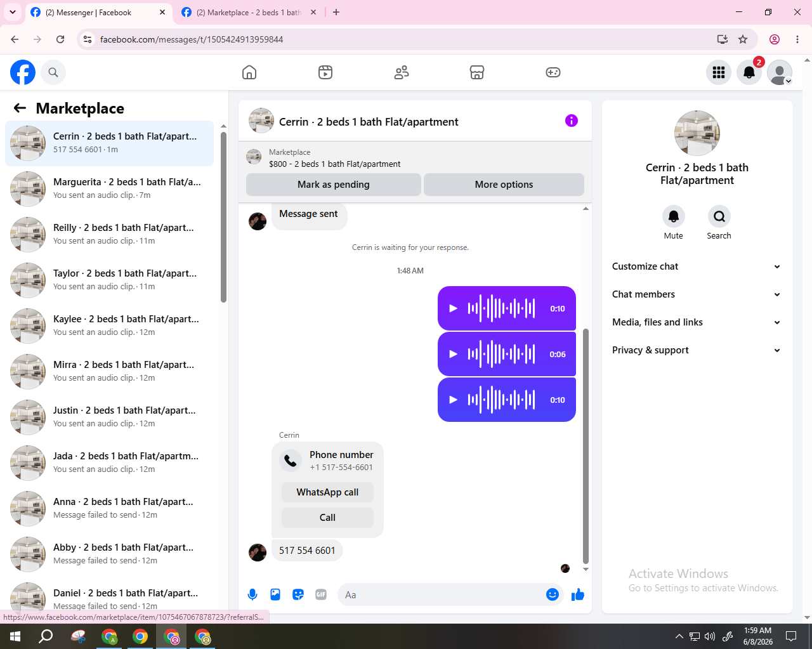Open the Facebook search magnifier

(53, 72)
